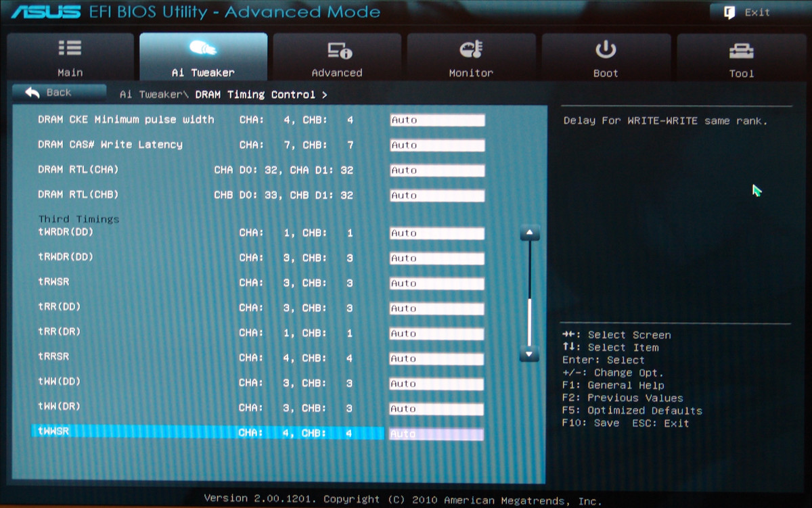Click the 'F10: Save ESC: Exit' hint
Screen dimensions: 812x508
coord(625,423)
